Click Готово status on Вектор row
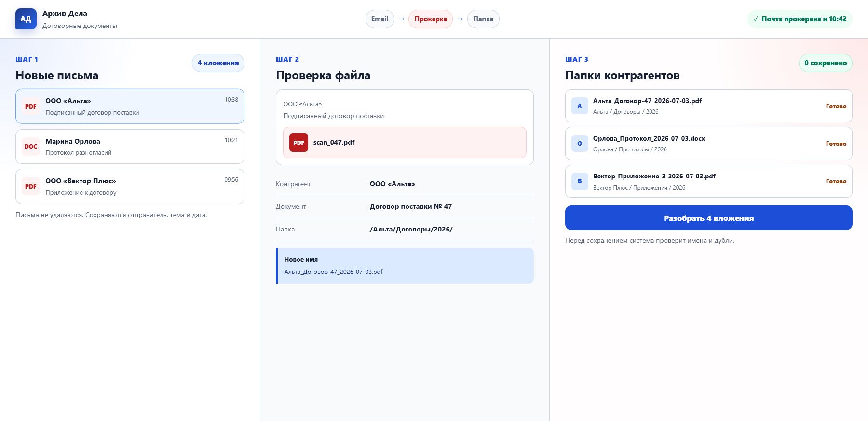Screen dimensions: 868x421 click(836, 181)
